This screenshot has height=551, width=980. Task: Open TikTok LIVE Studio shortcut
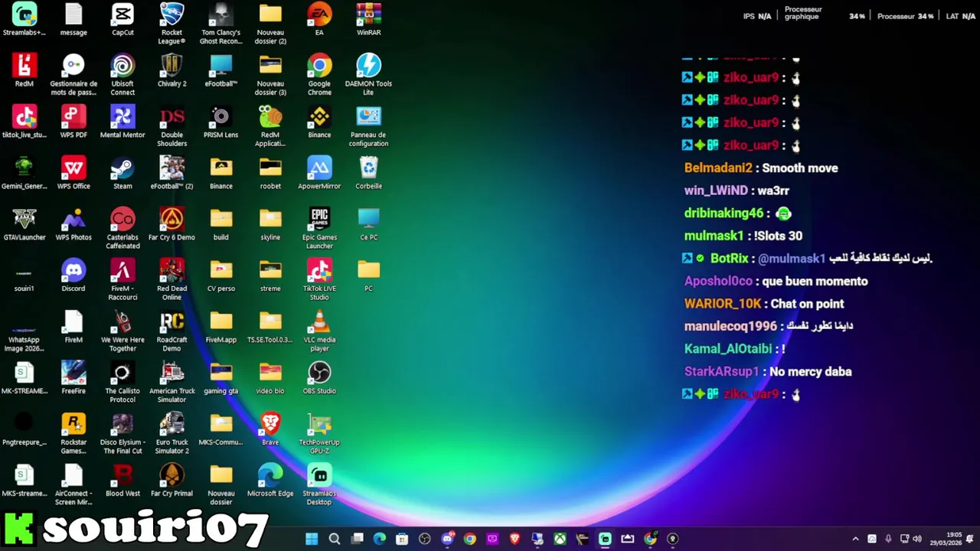pyautogui.click(x=319, y=280)
